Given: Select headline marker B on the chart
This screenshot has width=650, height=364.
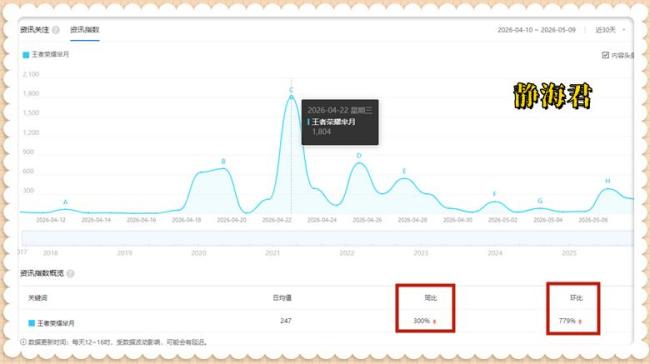Looking at the screenshot, I should 223,161.
